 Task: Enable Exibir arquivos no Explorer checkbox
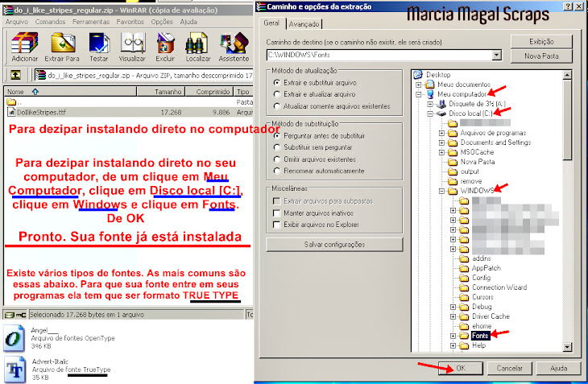pyautogui.click(x=277, y=225)
